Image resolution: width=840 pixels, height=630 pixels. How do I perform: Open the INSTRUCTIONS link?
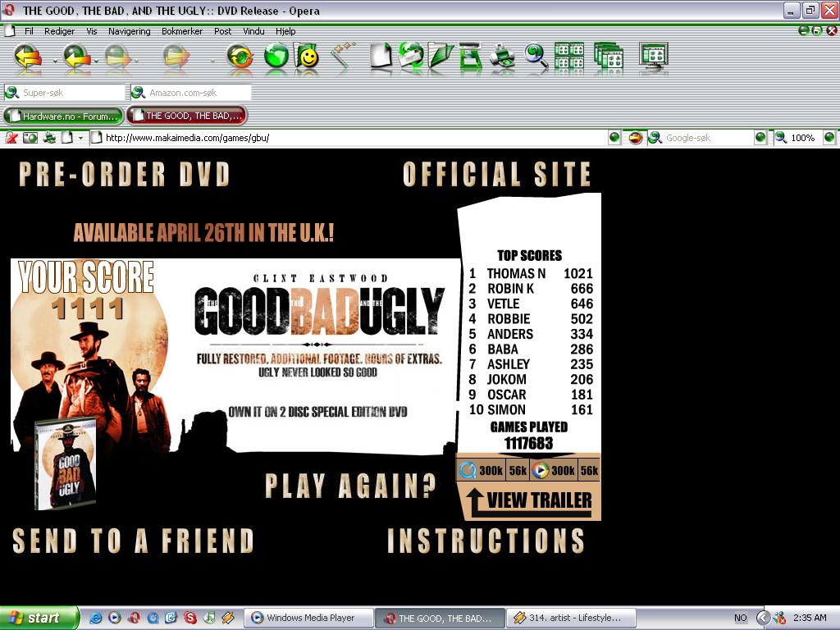coord(486,540)
